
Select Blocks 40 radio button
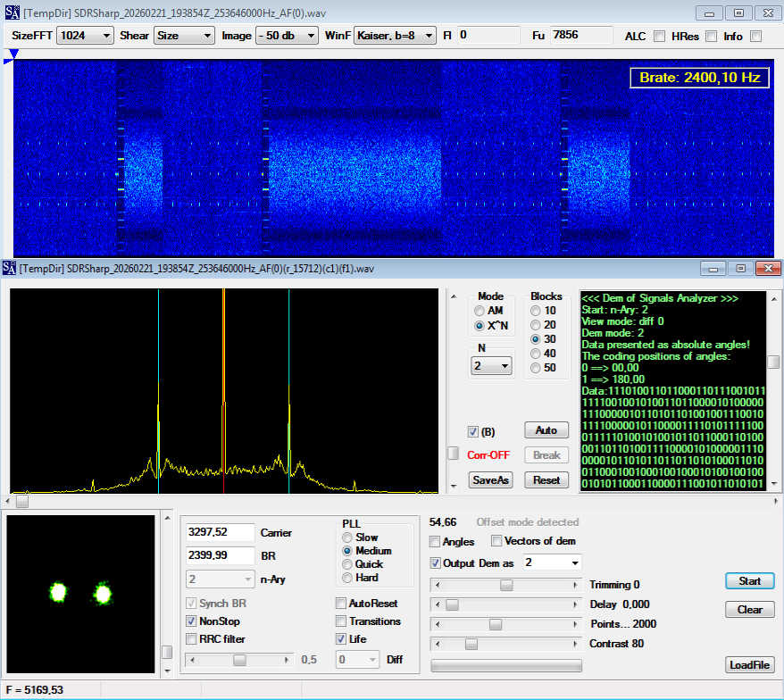tap(536, 354)
